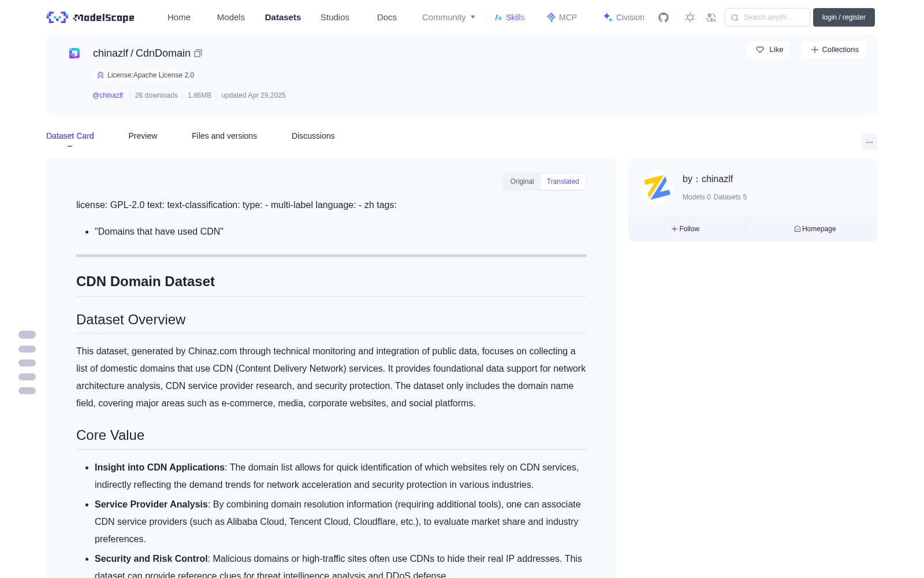
Task: Click the "updated Apr 29,2025" text
Action: (x=254, y=95)
